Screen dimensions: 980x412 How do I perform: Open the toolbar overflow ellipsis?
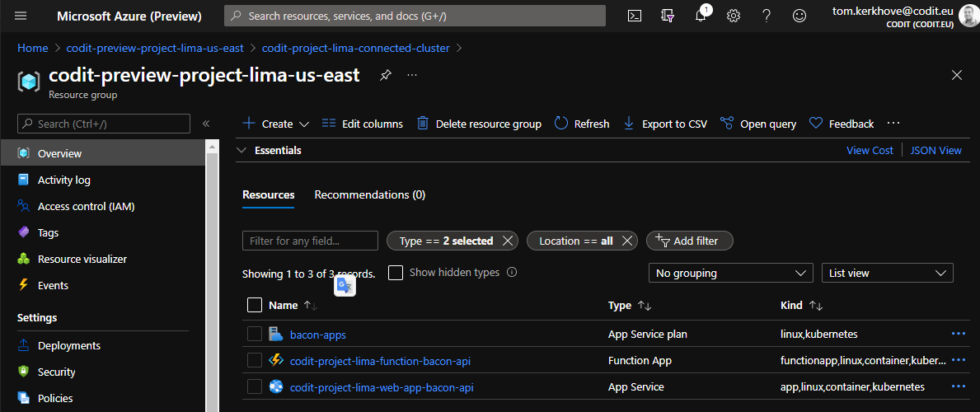click(893, 123)
